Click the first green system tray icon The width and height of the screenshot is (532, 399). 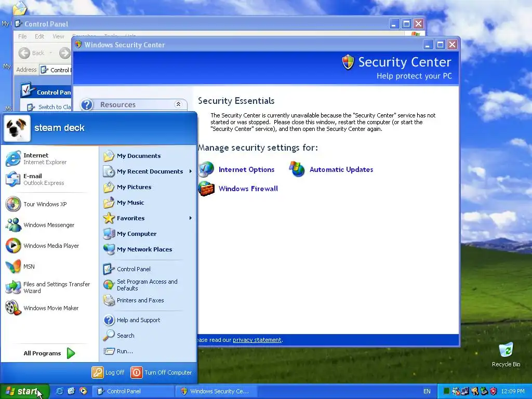click(x=446, y=391)
